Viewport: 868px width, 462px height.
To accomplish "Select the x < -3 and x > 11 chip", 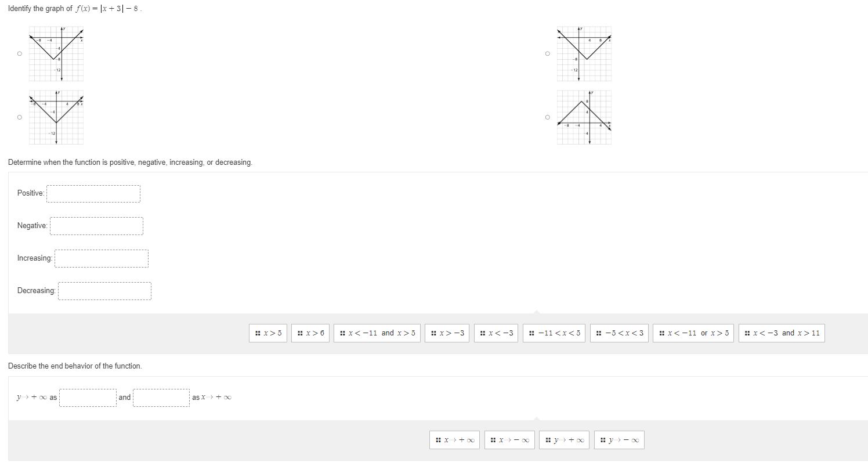I will coord(781,333).
